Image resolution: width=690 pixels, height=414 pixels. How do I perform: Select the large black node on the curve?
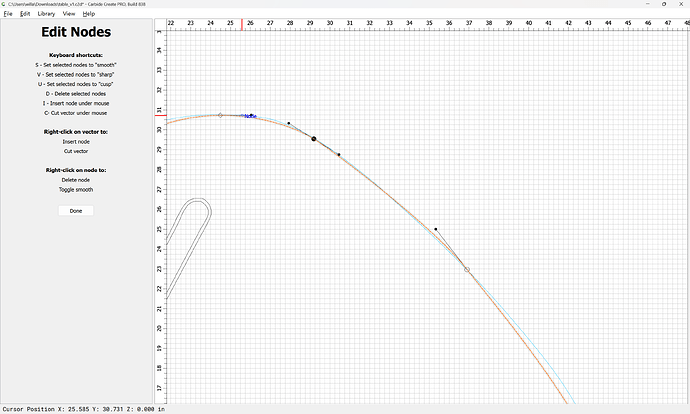pyautogui.click(x=314, y=139)
